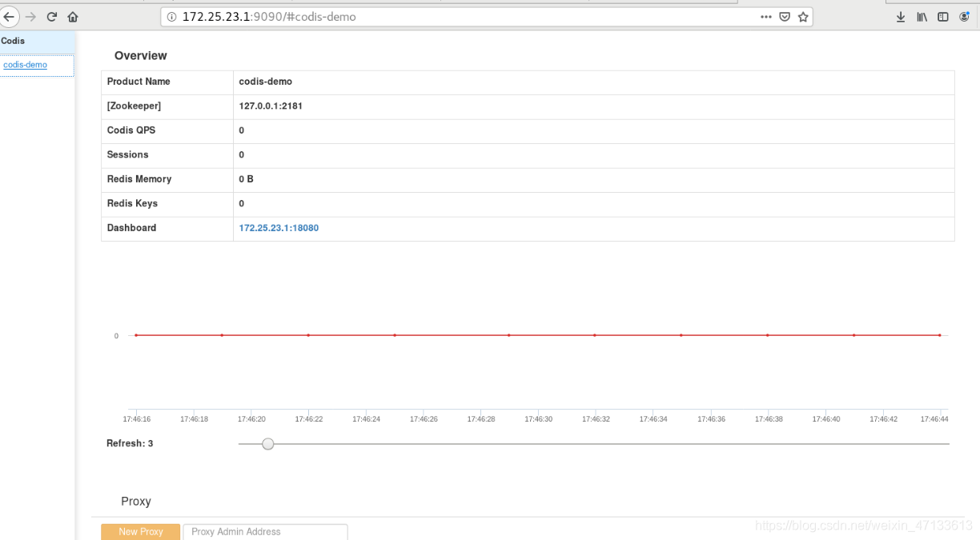Image resolution: width=980 pixels, height=540 pixels.
Task: Click the Codis QPS label
Action: (131, 130)
